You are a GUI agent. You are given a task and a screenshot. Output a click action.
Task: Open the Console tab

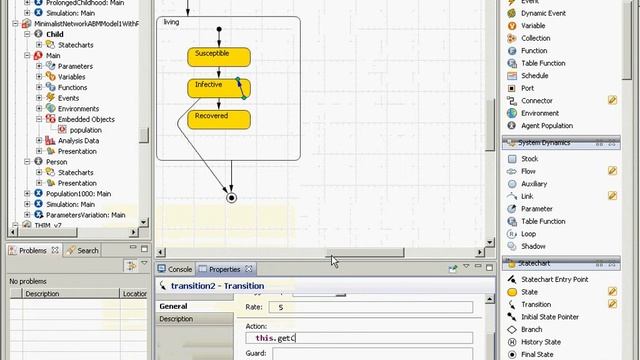(175, 269)
